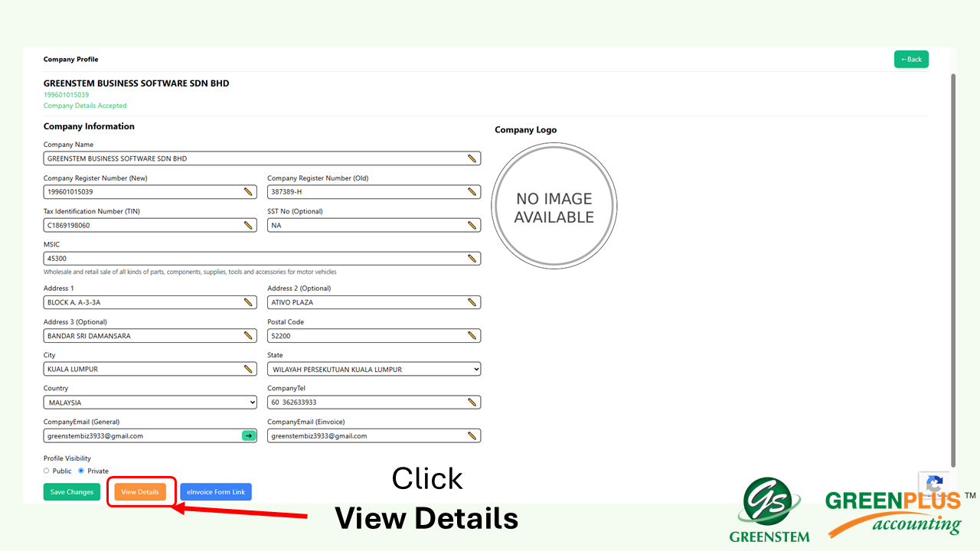Click pencil icon for Postal Code
This screenshot has height=551, width=980.
[472, 335]
